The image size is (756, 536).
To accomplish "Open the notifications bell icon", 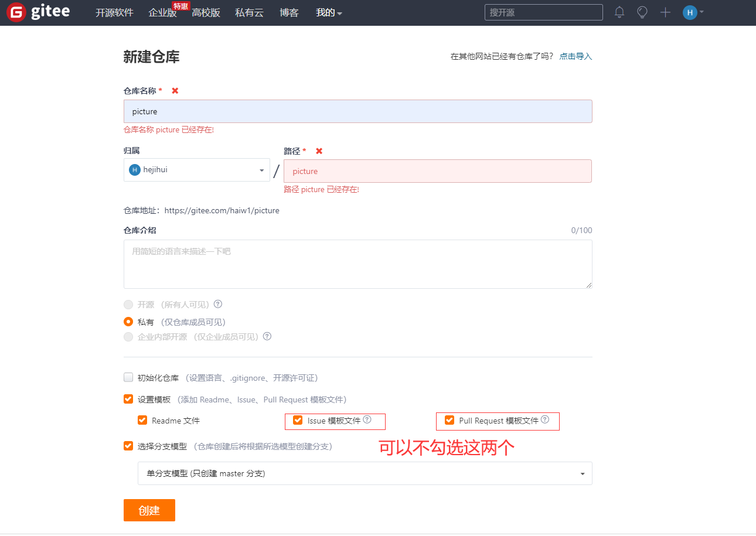I will tap(619, 12).
